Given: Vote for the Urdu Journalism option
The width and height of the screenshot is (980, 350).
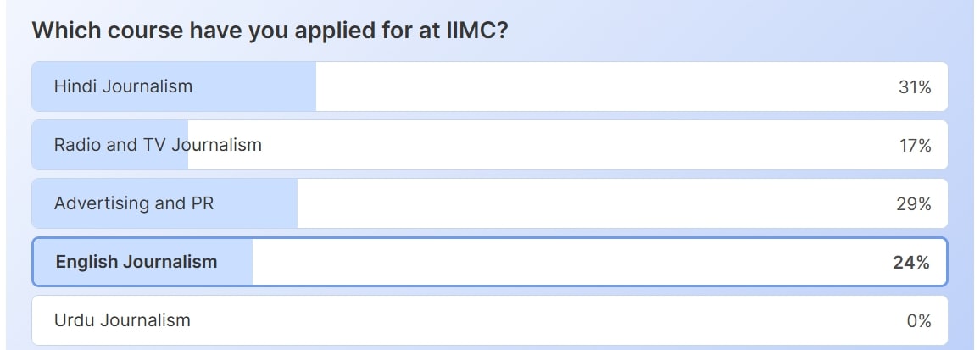Looking at the screenshot, I should pyautogui.click(x=122, y=320).
